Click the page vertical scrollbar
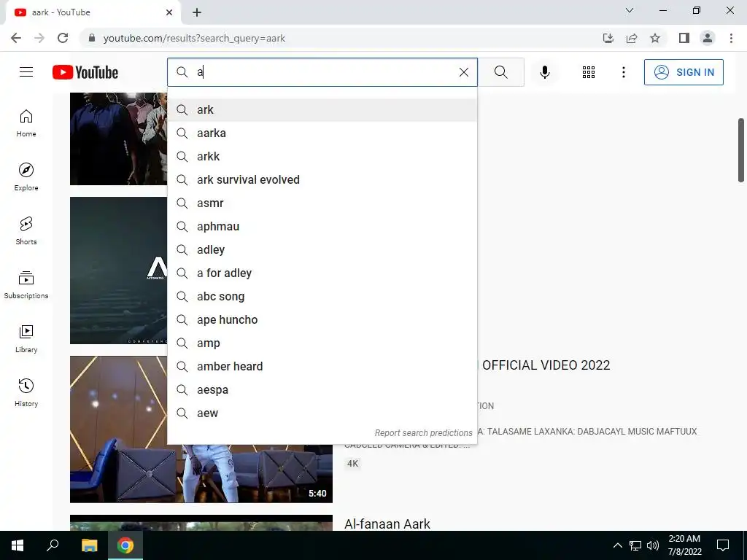The height and width of the screenshot is (560, 747). tap(741, 150)
